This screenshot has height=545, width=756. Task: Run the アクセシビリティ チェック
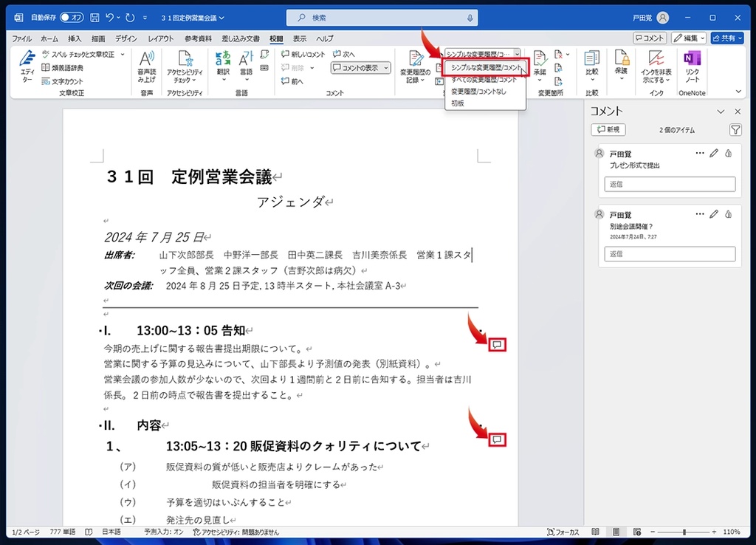185,66
